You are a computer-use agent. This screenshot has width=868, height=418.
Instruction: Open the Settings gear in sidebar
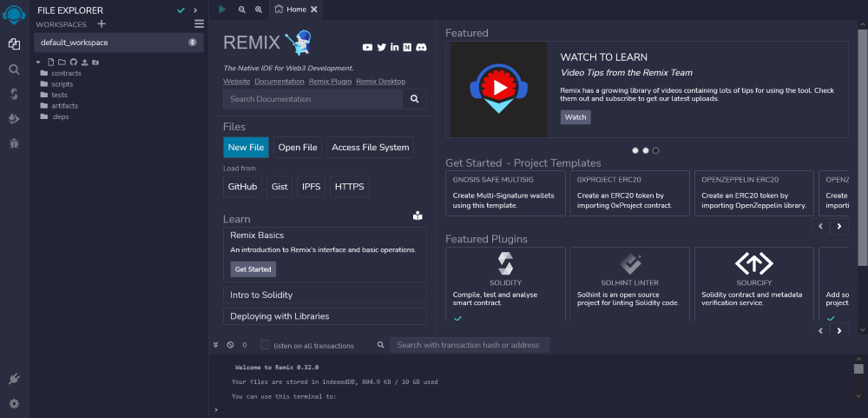click(15, 403)
